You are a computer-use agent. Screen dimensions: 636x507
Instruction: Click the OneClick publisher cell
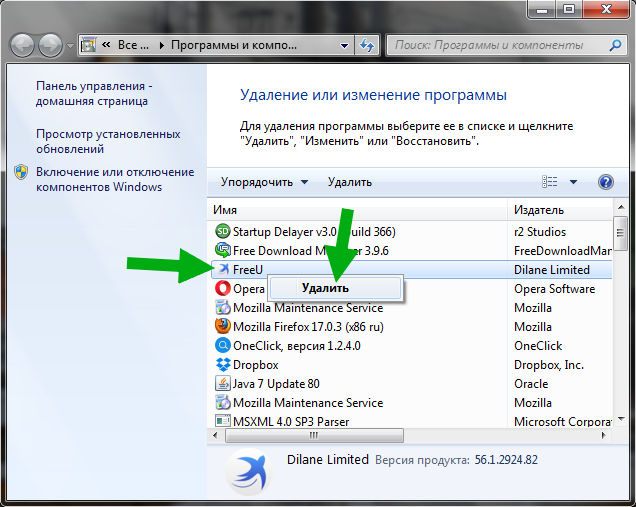click(538, 346)
